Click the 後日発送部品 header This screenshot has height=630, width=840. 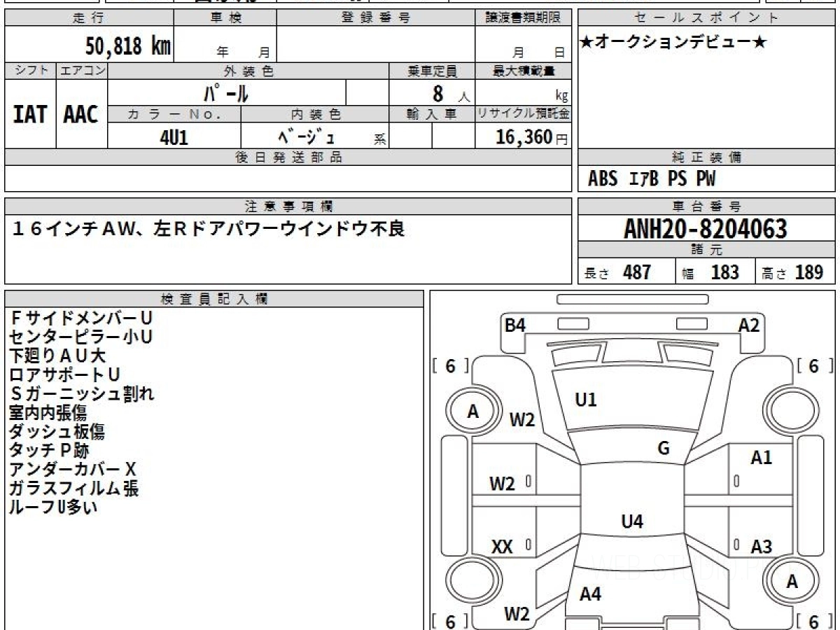(288, 157)
